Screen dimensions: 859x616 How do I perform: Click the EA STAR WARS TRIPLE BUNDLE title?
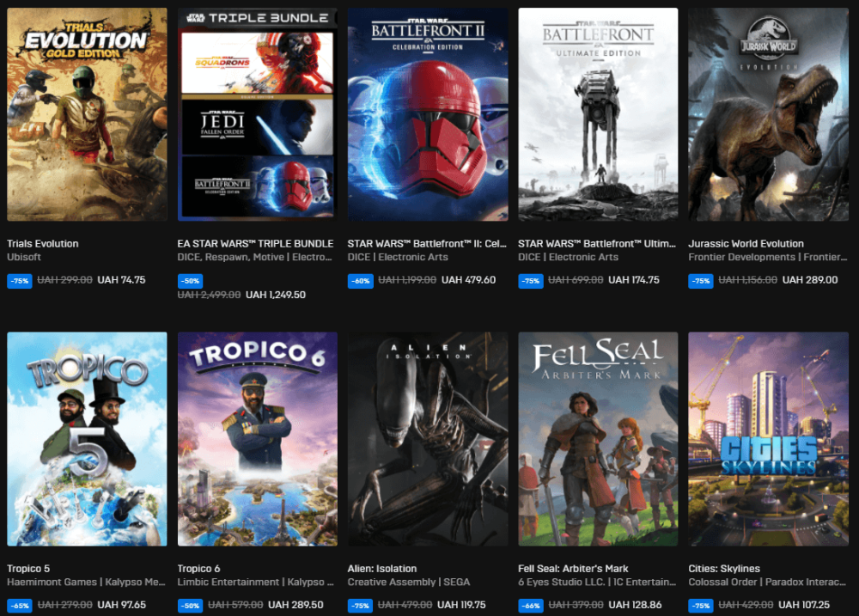(x=255, y=244)
